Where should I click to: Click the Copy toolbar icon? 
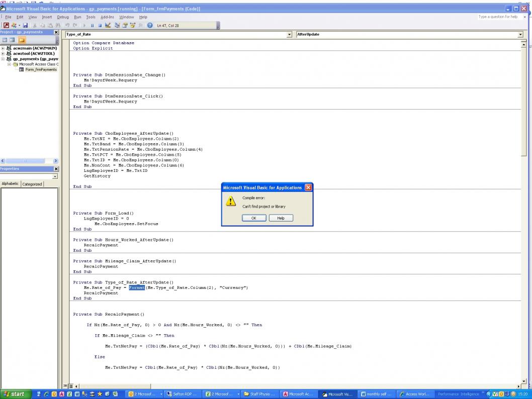coord(42,26)
